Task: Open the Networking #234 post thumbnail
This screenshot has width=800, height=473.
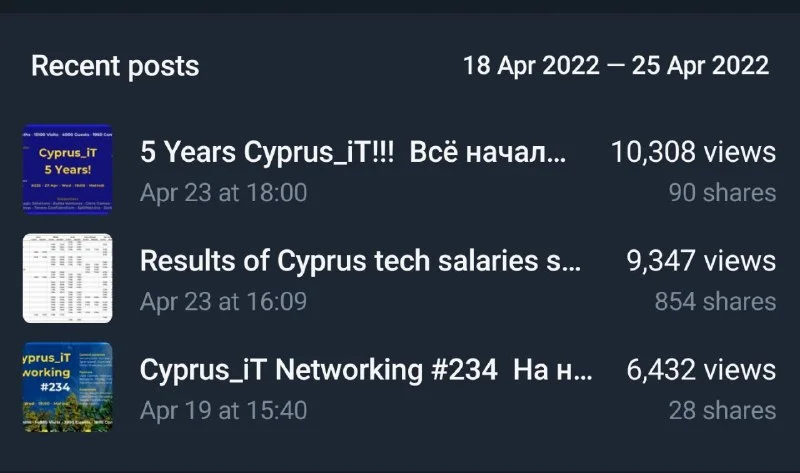Action: (x=67, y=388)
